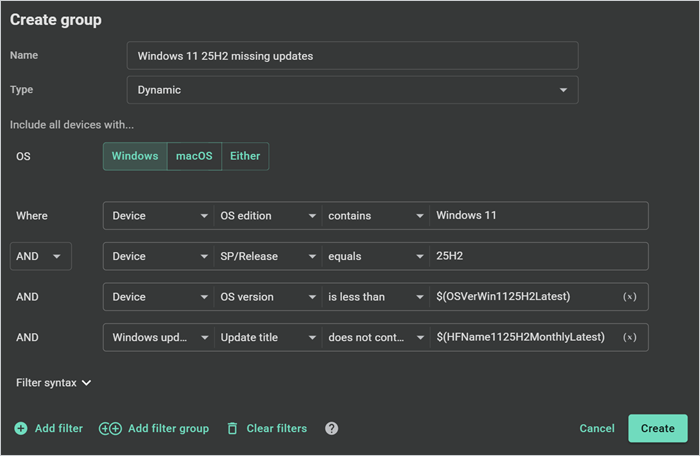This screenshot has height=456, width=700.
Task: Open Device dropdown in SP/Release row
Action: point(159,256)
